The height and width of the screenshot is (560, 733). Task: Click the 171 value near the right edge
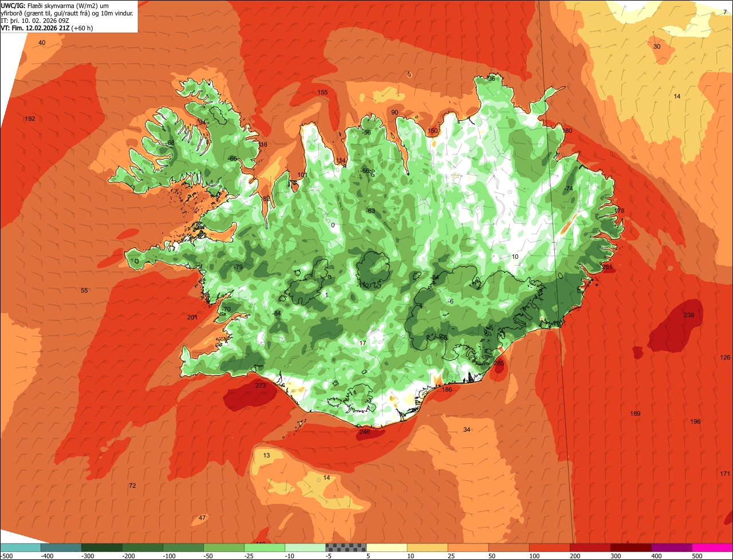click(725, 474)
